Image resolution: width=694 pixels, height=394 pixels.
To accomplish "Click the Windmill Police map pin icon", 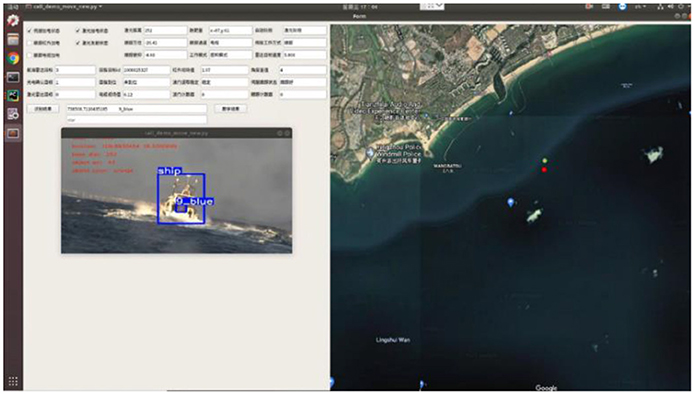I will (x=370, y=153).
